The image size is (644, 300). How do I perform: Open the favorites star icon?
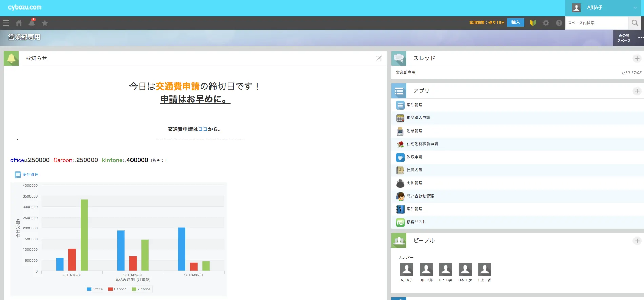(x=45, y=23)
